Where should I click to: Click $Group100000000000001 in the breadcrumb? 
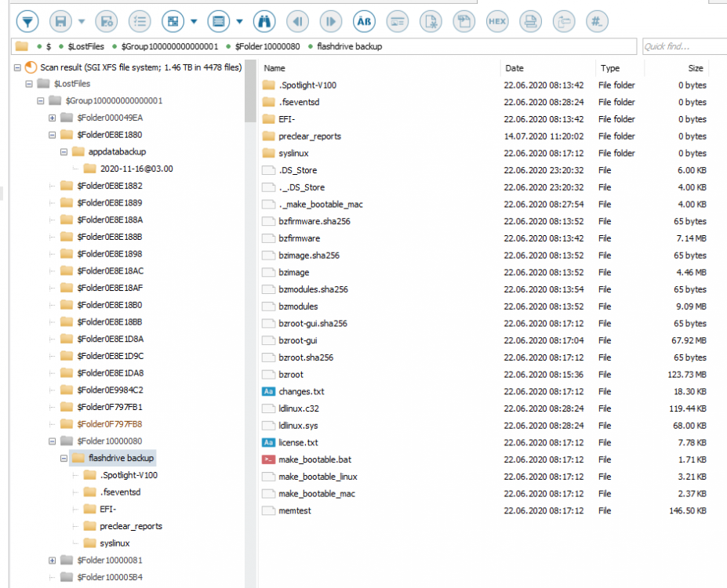click(x=169, y=46)
